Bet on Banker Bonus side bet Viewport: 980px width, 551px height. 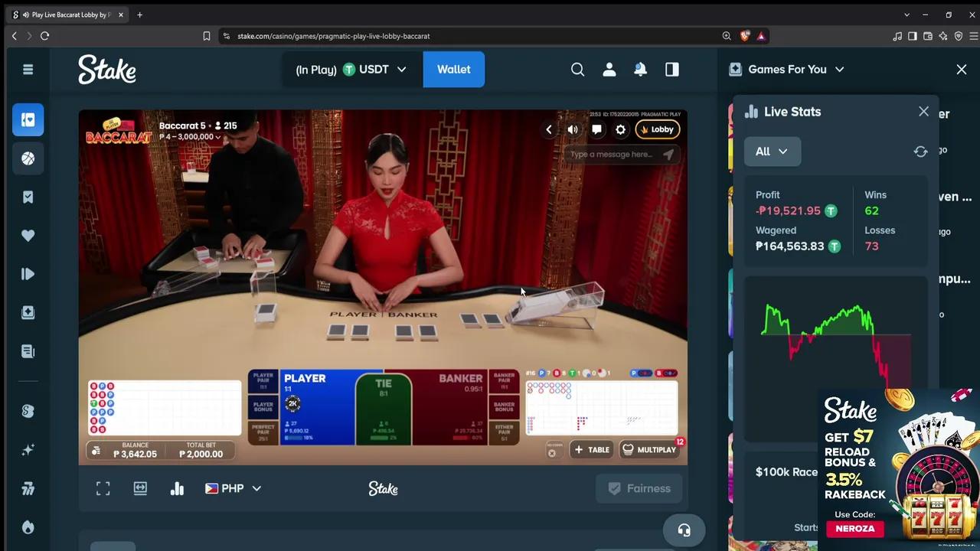[x=505, y=406]
